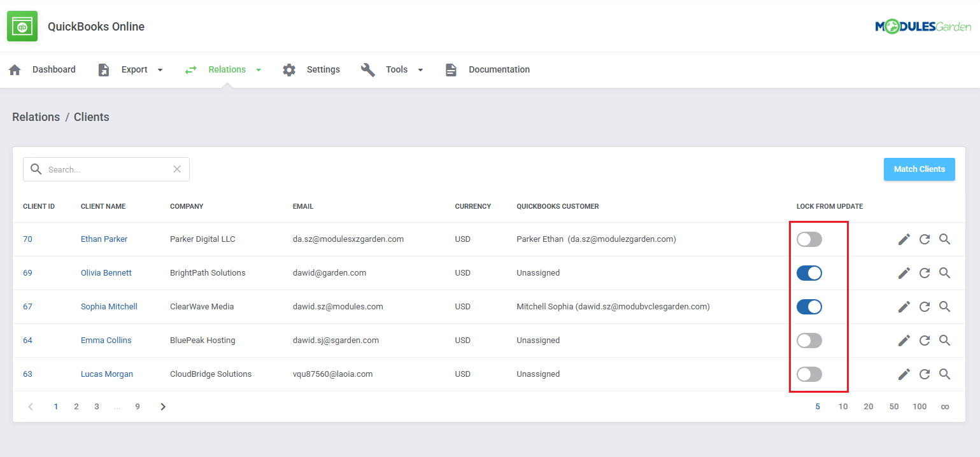Edit Lucas Morgan's relation with the pencil icon
980x457 pixels.
tap(904, 374)
